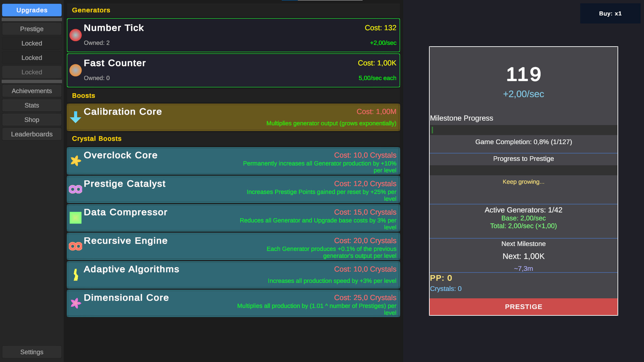Switch to the Achievements tab

coord(32,91)
